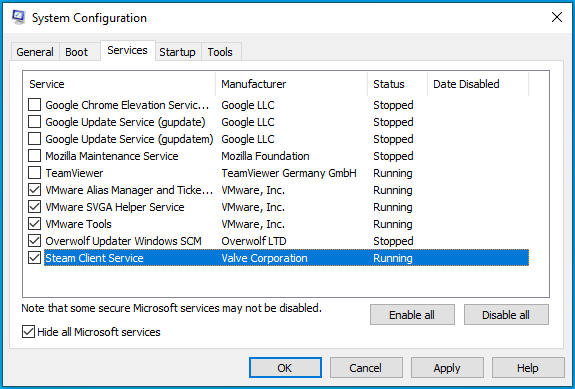Click the Cancel button
Viewport: 575px width, 389px height.
366,368
